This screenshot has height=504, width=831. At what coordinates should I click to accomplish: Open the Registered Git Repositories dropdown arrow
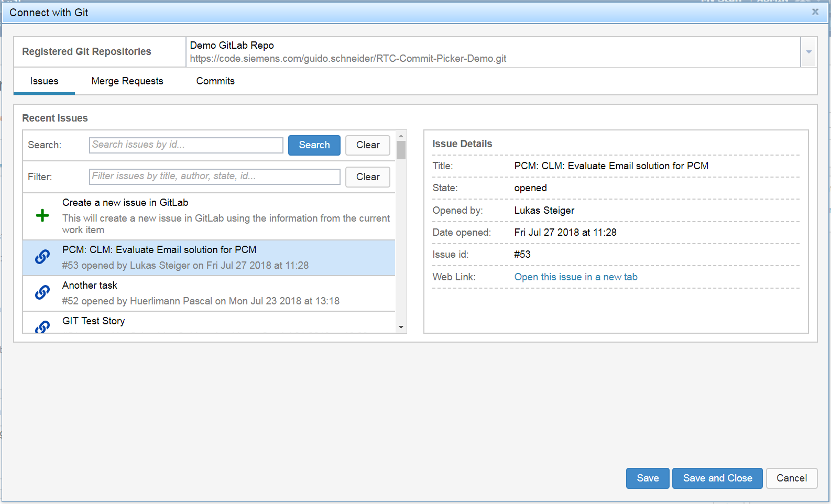point(808,52)
